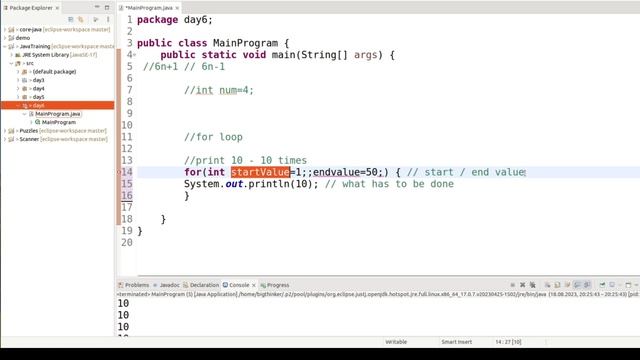Click the Puzzles project icon
Viewport: 640px width, 360px height.
(11, 131)
